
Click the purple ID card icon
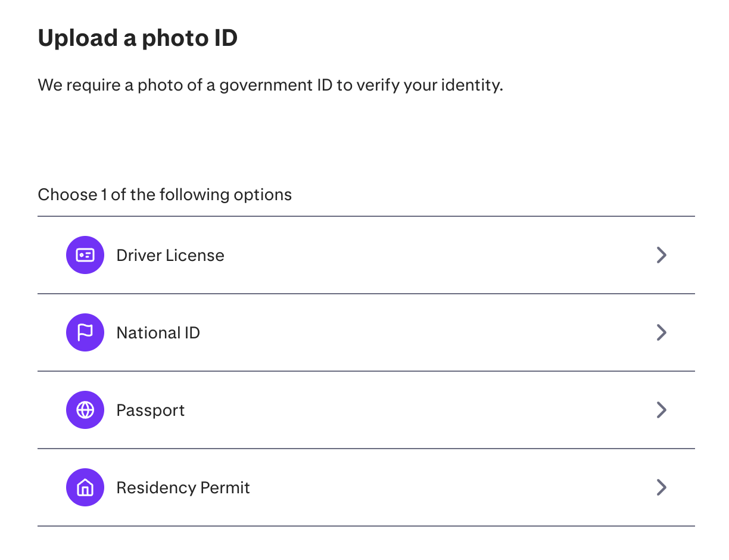tap(85, 255)
